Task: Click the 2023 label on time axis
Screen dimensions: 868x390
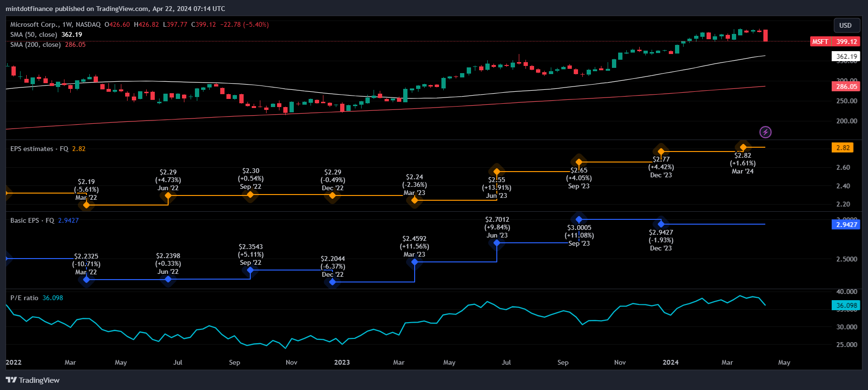Action: coord(342,362)
